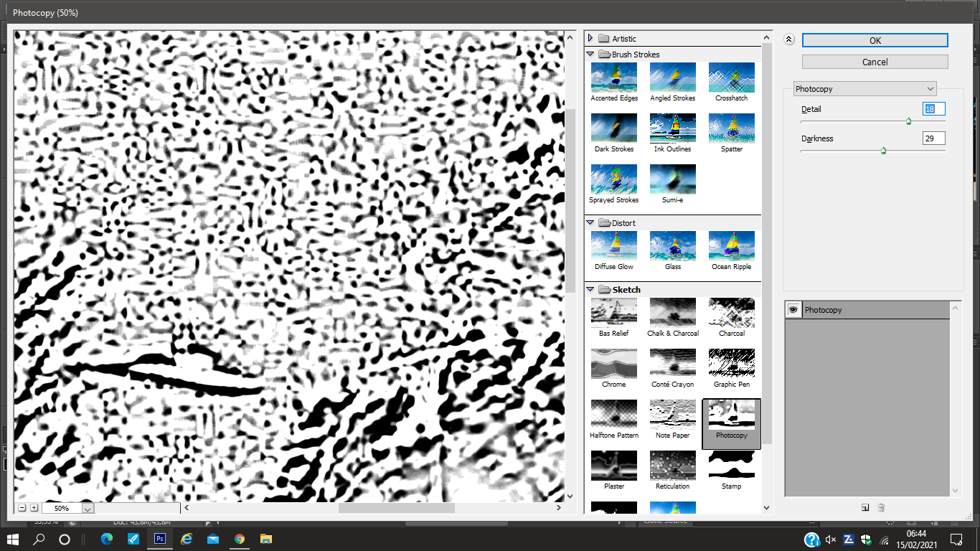The height and width of the screenshot is (551, 980).
Task: Collapse the filter gallery thumbnails panel
Action: pyautogui.click(x=788, y=40)
